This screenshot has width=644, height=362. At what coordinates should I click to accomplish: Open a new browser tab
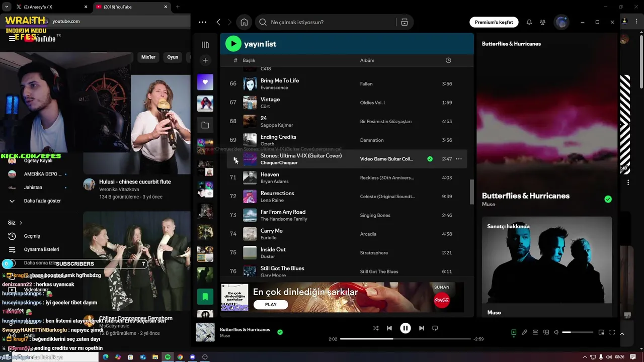click(178, 7)
